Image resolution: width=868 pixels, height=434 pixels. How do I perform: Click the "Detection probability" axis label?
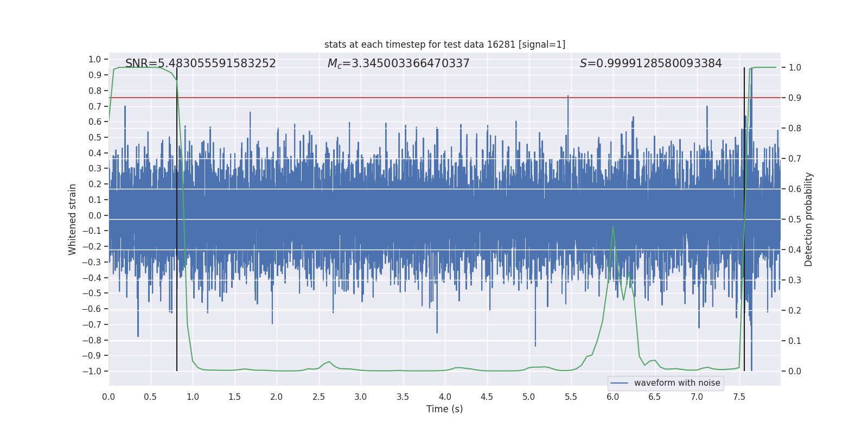pyautogui.click(x=809, y=219)
